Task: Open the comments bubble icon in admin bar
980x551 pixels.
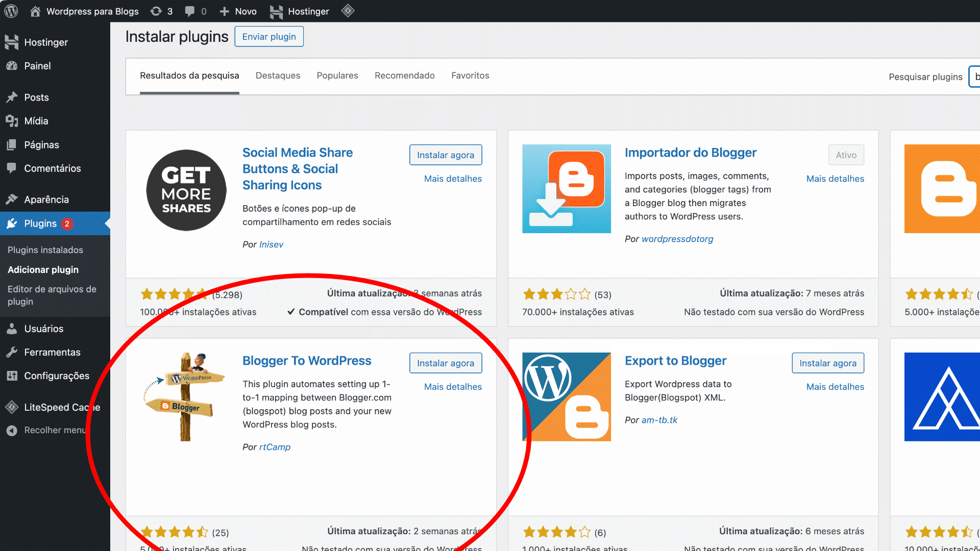Action: [x=190, y=11]
